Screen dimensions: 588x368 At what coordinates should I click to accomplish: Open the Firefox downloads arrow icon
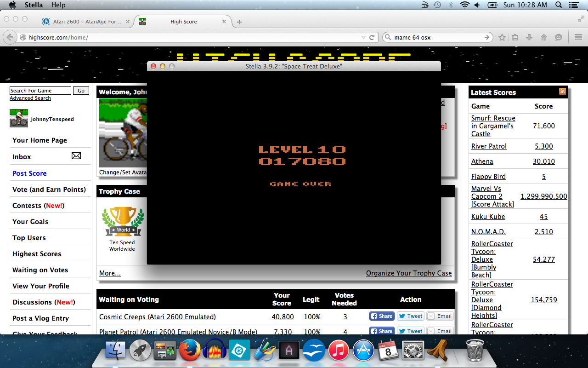click(x=529, y=37)
